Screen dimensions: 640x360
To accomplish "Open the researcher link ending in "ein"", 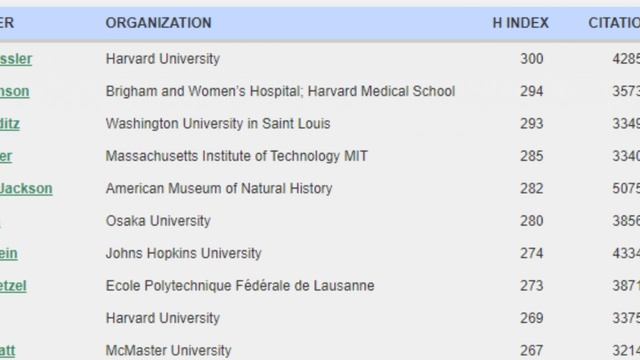I will 9,253.
